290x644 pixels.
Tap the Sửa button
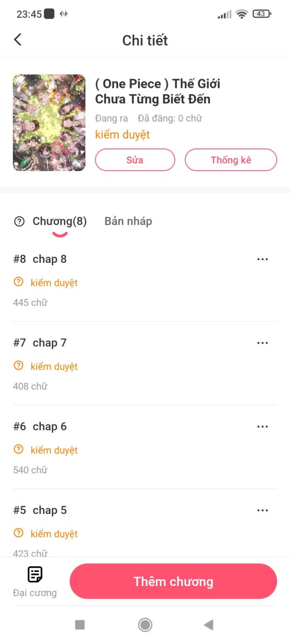[x=135, y=160]
